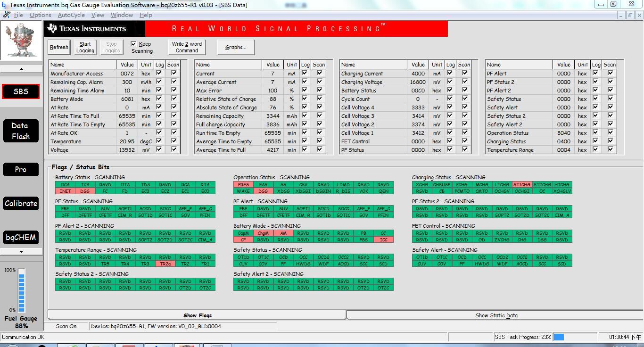
Task: Click the red PRES bit in Operation Status
Action: pyautogui.click(x=243, y=185)
